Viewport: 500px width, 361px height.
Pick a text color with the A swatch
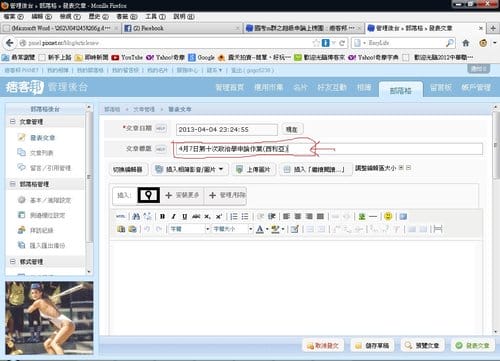coord(260,229)
